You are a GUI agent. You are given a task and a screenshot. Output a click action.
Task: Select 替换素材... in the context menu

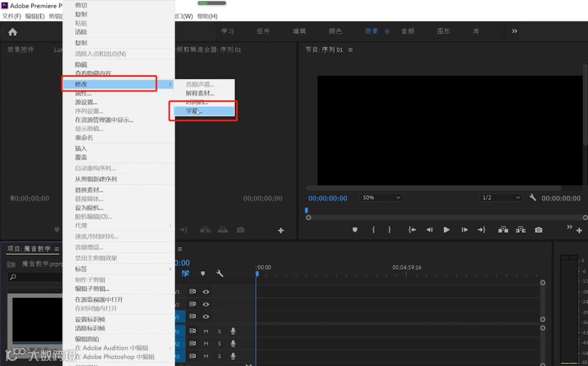tap(89, 190)
